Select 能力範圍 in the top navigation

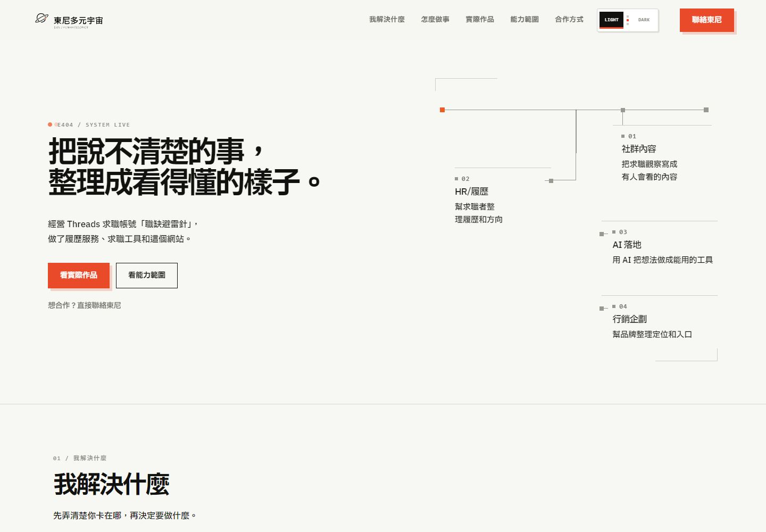[524, 20]
